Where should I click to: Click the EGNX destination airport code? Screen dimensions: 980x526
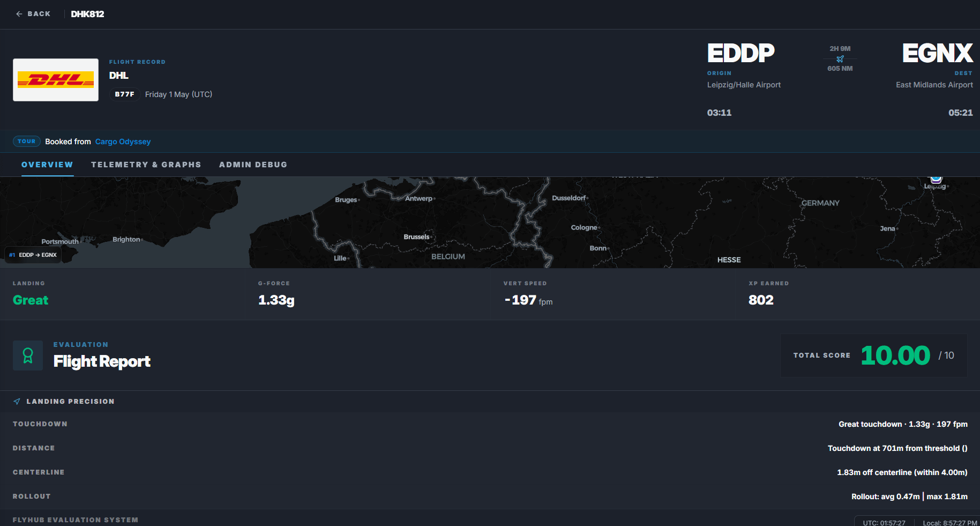click(938, 53)
